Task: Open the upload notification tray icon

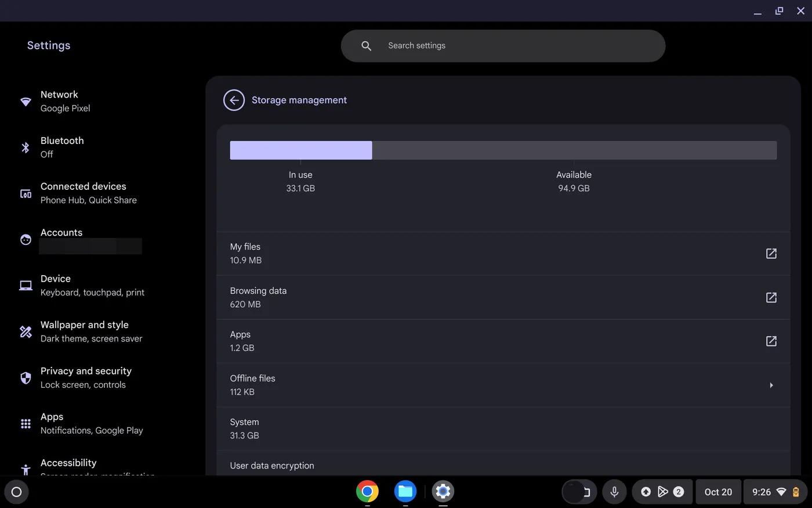Action: [x=646, y=492]
